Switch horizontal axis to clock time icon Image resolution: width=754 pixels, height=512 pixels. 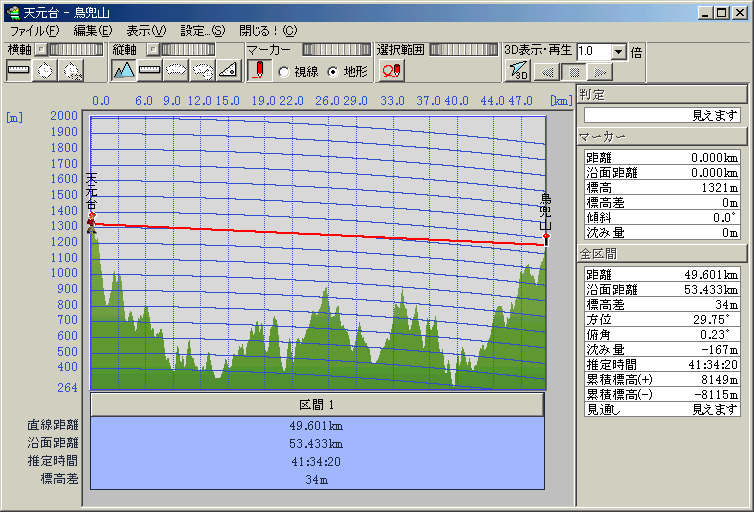pyautogui.click(x=45, y=71)
